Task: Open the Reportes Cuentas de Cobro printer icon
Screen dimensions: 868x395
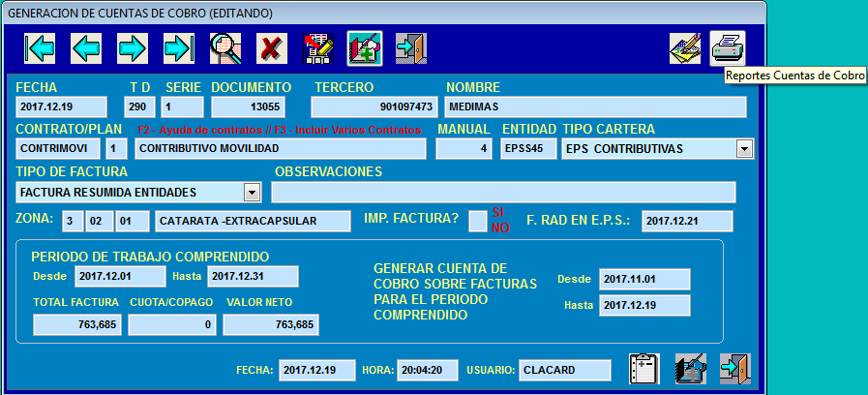Action: pyautogui.click(x=728, y=48)
